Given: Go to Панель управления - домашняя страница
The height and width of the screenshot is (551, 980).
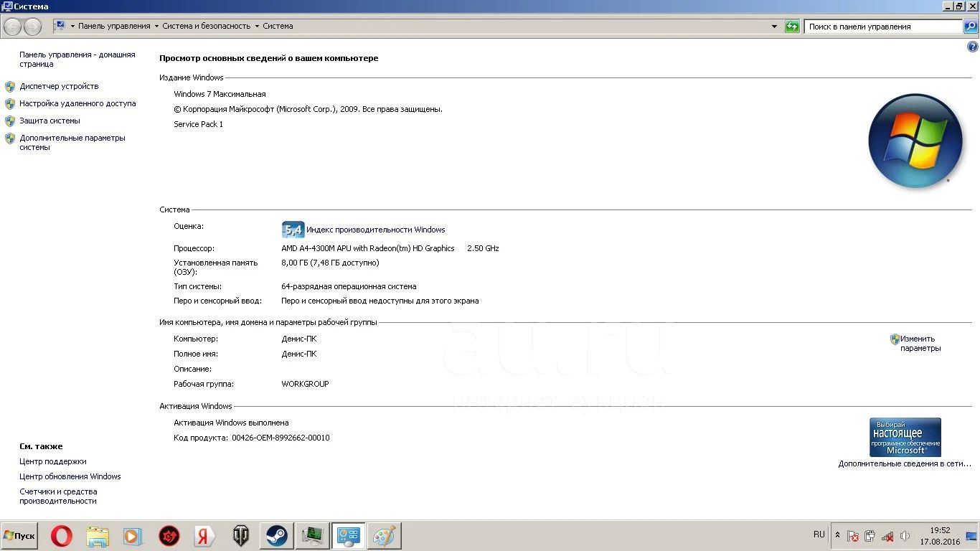Looking at the screenshot, I should (x=77, y=60).
